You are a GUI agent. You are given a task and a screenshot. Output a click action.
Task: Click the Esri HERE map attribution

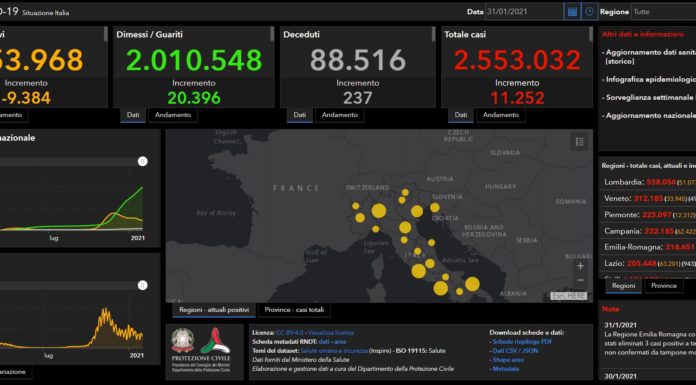[569, 296]
